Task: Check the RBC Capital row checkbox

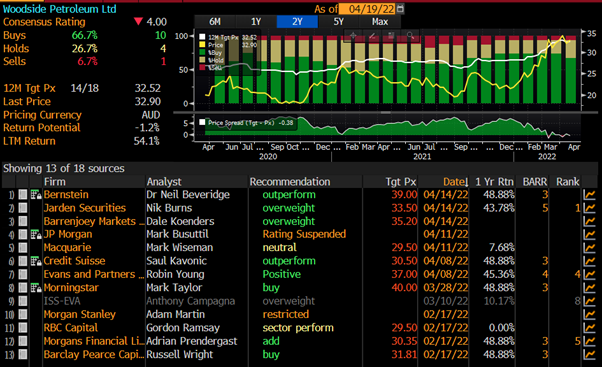Action: point(23,328)
